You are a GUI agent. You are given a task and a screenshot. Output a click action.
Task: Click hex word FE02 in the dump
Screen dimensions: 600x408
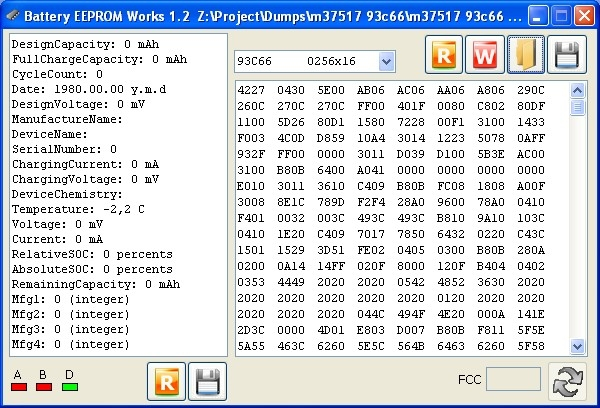(371, 250)
